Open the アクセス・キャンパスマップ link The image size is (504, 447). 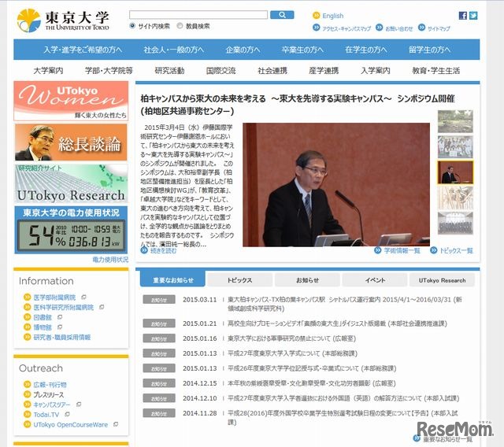pyautogui.click(x=346, y=28)
